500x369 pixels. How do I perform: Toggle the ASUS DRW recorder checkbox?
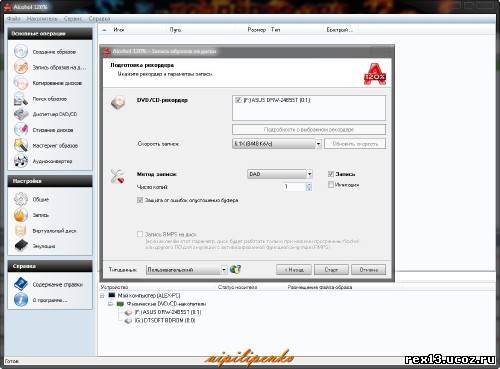[x=238, y=100]
